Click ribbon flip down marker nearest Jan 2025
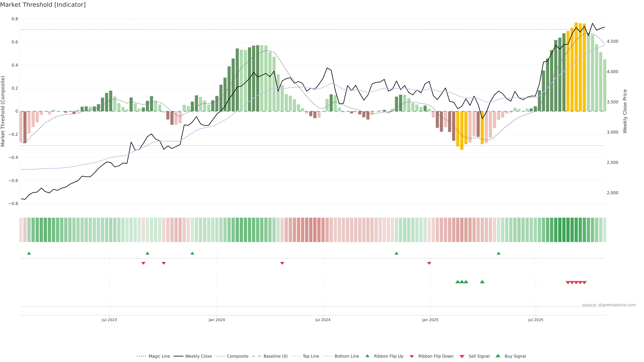The height and width of the screenshot is (362, 644). pyautogui.click(x=429, y=263)
